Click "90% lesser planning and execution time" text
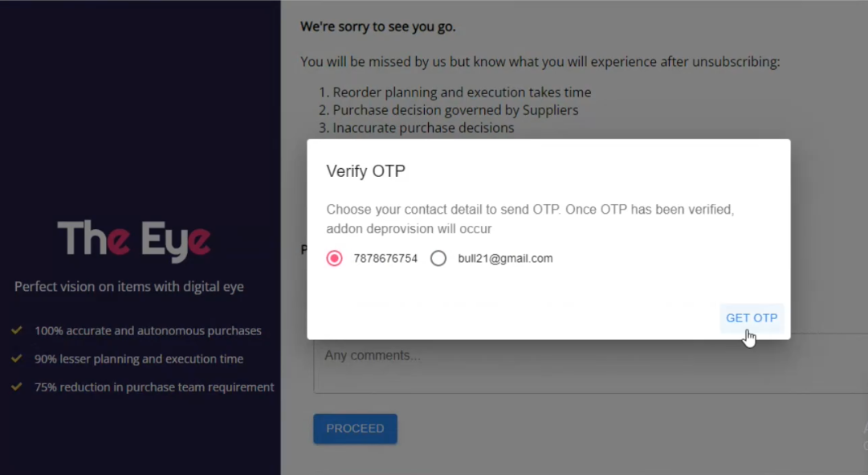This screenshot has width=868, height=475. coord(139,358)
